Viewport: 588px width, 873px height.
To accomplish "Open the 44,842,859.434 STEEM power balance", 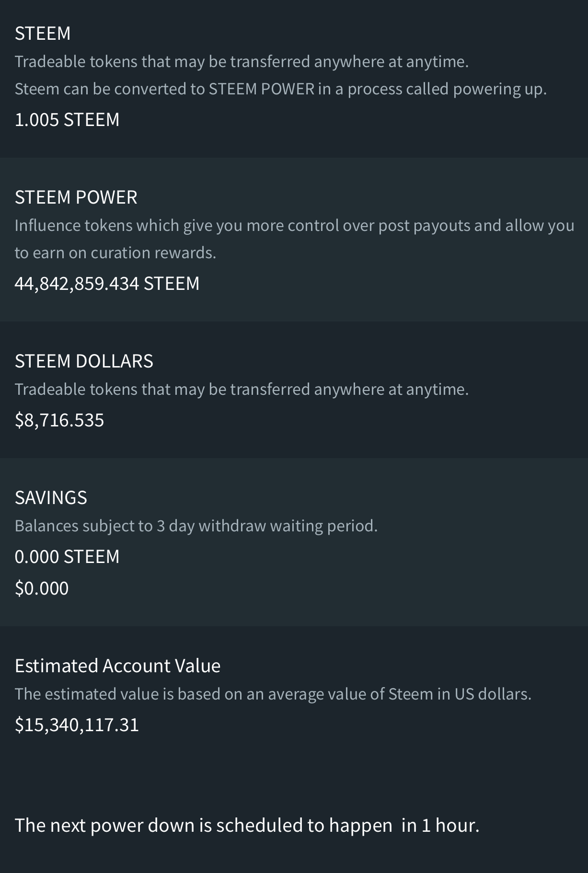I will [x=107, y=284].
